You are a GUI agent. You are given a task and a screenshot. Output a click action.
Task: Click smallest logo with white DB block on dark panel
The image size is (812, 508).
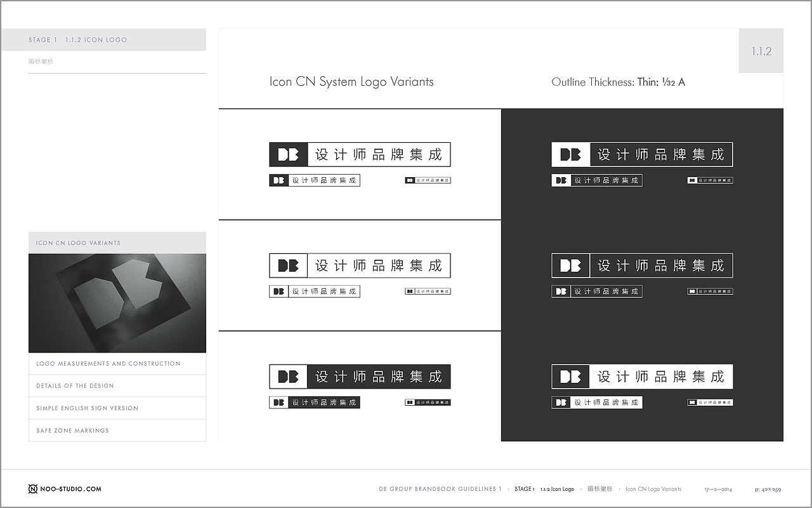pyautogui.click(x=710, y=180)
